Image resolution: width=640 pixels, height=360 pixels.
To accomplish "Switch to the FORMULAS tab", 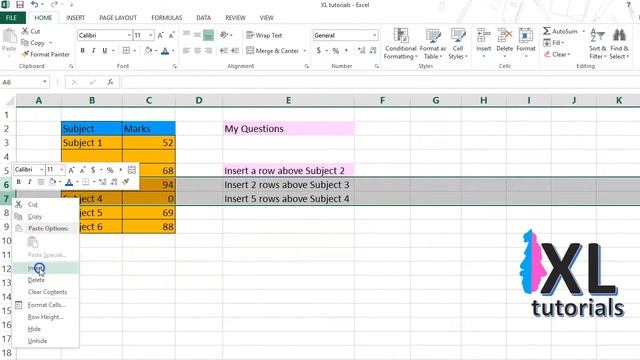I will (167, 18).
